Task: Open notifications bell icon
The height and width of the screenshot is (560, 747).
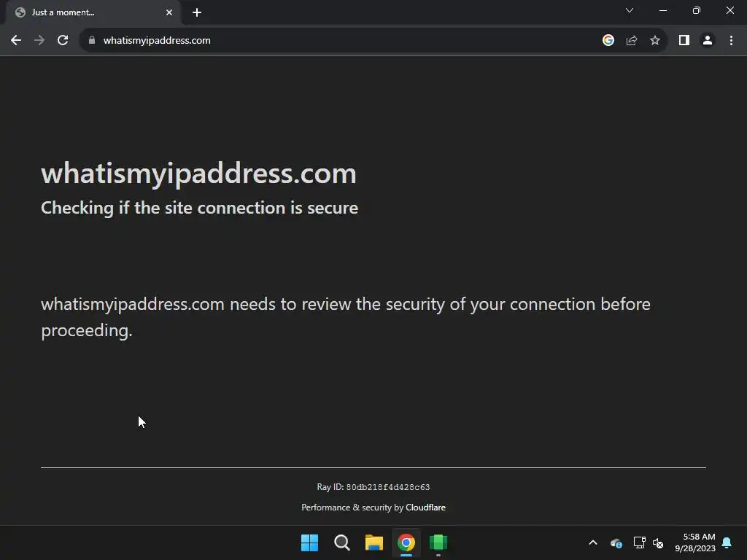Action: [727, 542]
